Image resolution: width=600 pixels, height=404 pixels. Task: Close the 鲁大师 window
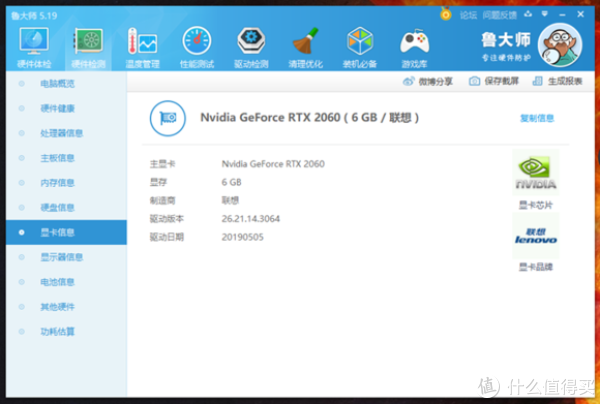click(x=580, y=14)
